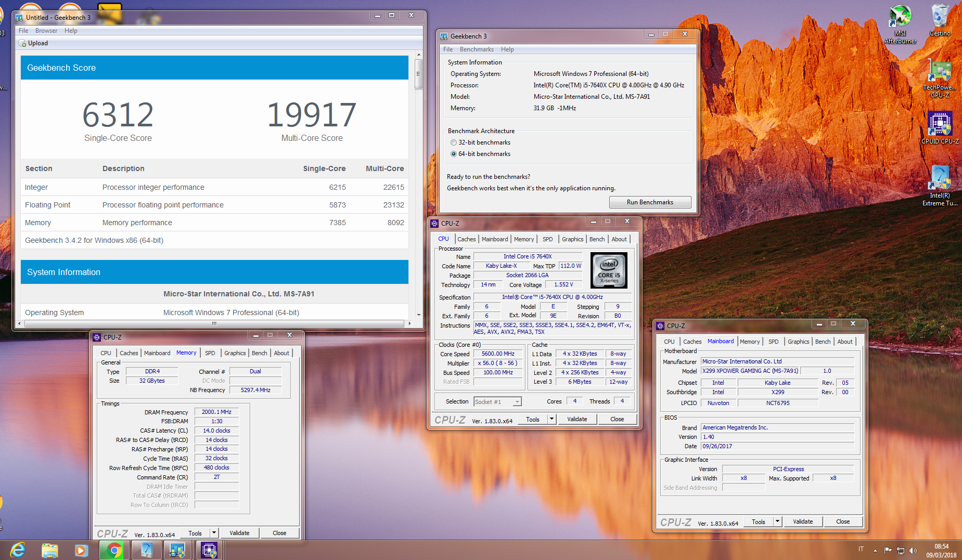Click Close button in processor CPU-Z window
Screen dimensions: 962x560
[x=617, y=419]
